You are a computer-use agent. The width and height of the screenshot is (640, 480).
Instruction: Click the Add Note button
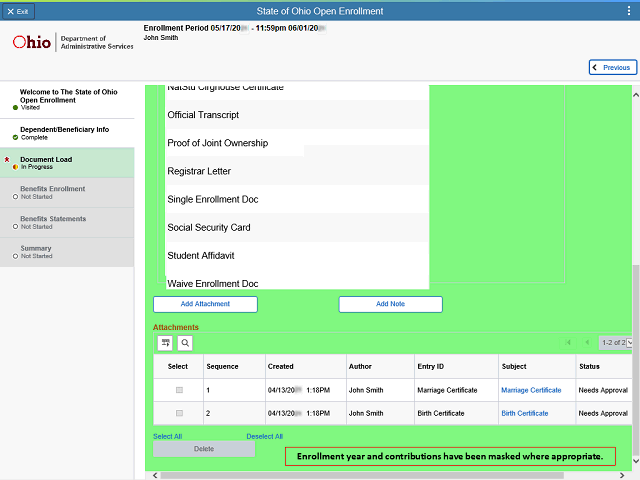point(391,304)
